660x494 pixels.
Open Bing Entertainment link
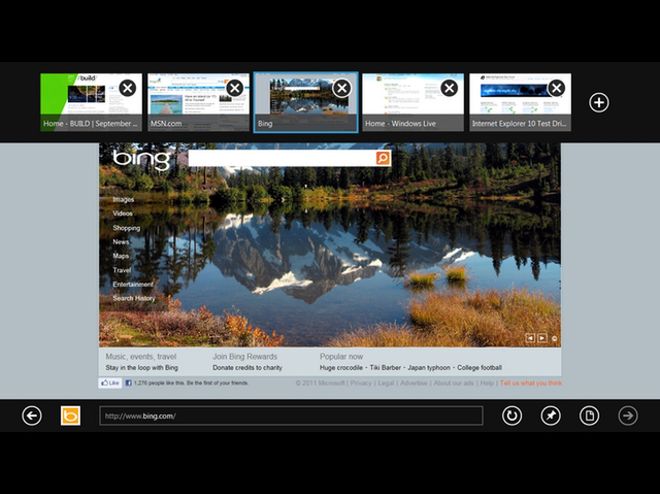tap(133, 284)
